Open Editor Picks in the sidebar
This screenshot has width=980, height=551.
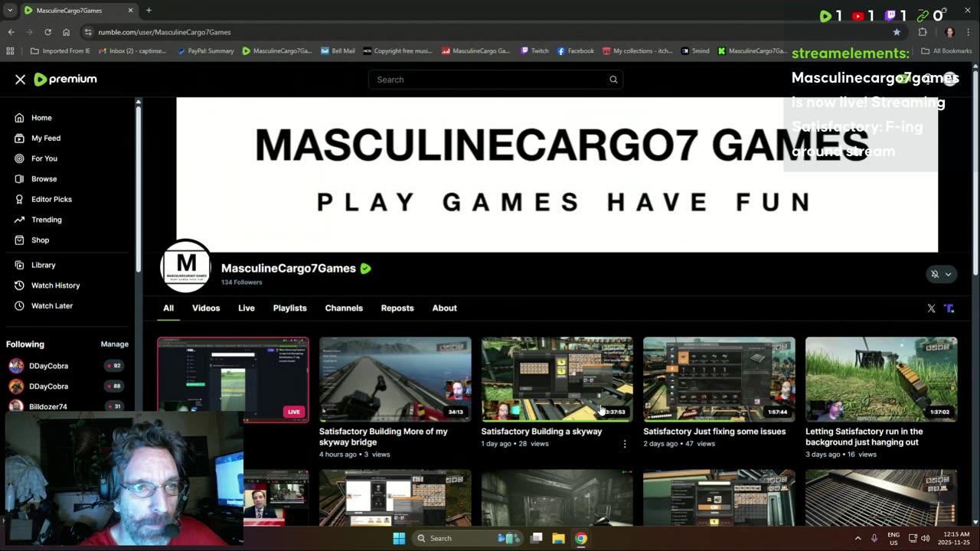(51, 199)
